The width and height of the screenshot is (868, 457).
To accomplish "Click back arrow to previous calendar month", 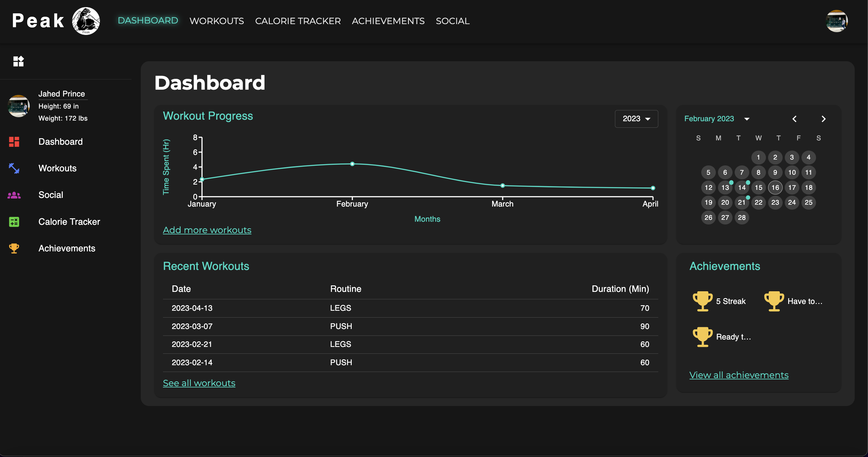I will (x=795, y=119).
